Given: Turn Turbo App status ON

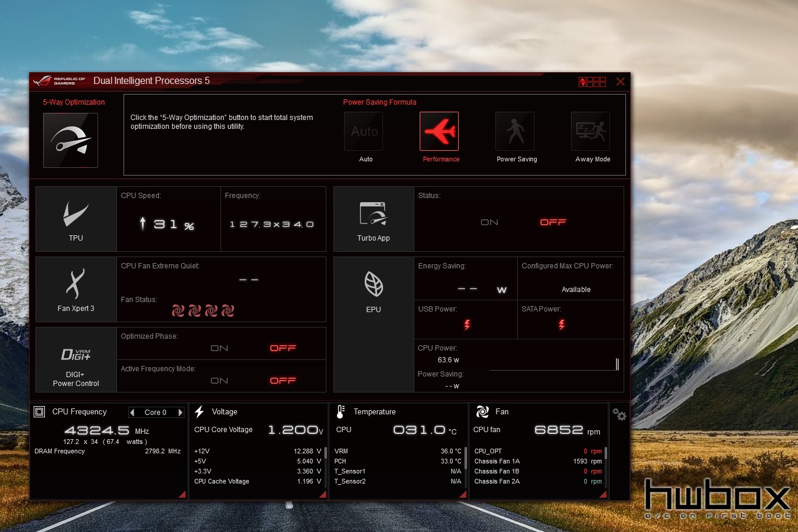Looking at the screenshot, I should [x=489, y=222].
